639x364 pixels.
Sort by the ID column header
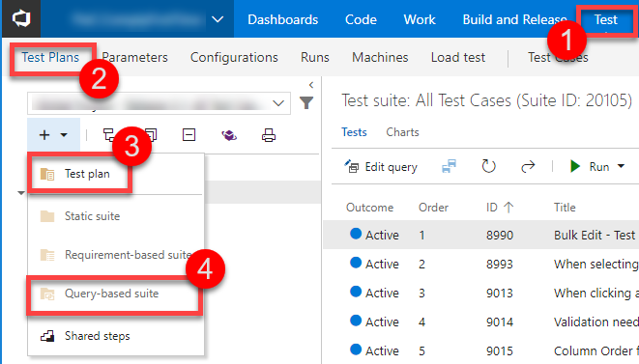coord(499,208)
